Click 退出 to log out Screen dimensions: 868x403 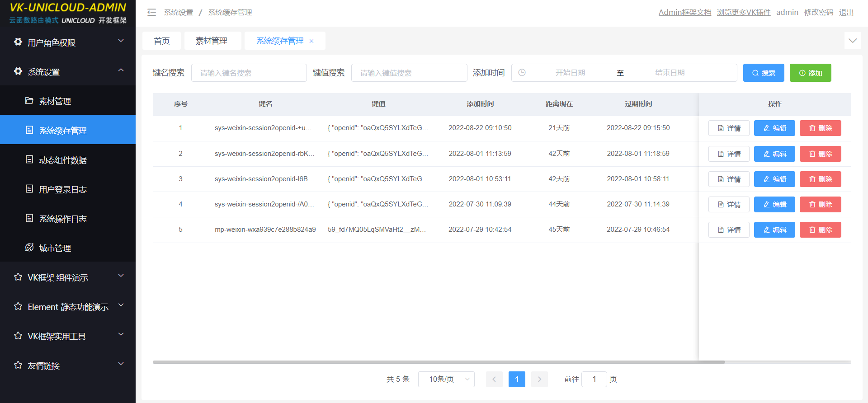(846, 12)
